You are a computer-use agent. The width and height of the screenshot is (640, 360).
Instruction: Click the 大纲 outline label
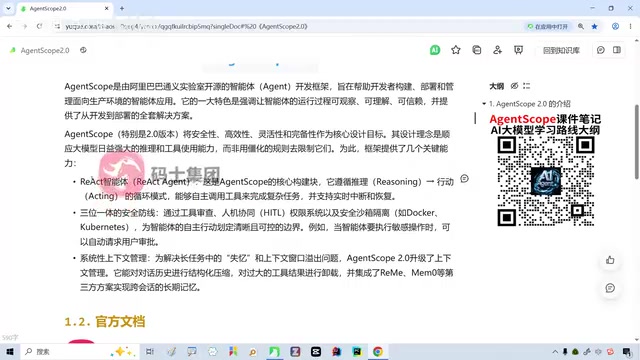[x=497, y=86]
